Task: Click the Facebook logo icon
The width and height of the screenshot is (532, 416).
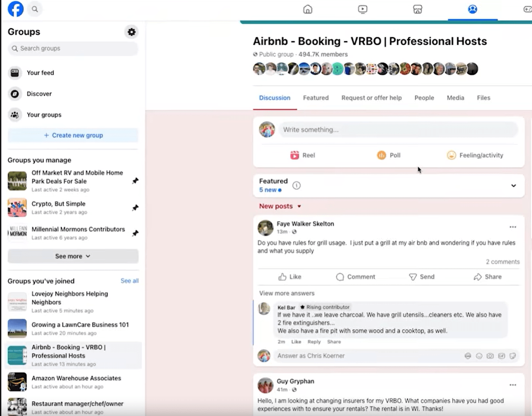Action: [16, 9]
